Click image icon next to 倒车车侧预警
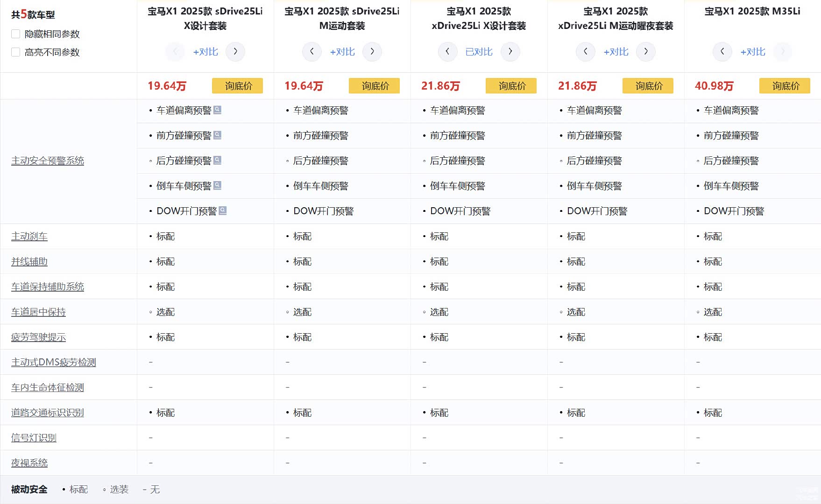The width and height of the screenshot is (821, 504). tap(217, 186)
